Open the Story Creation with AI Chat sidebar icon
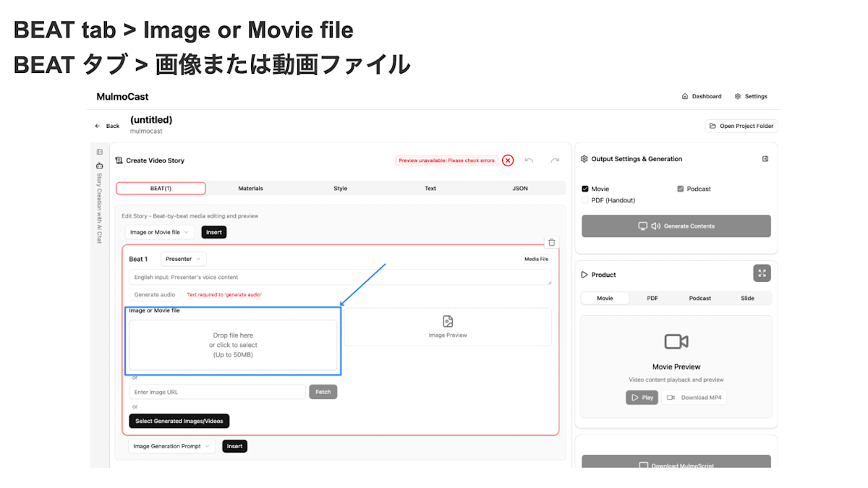868x488 pixels. pos(99,166)
